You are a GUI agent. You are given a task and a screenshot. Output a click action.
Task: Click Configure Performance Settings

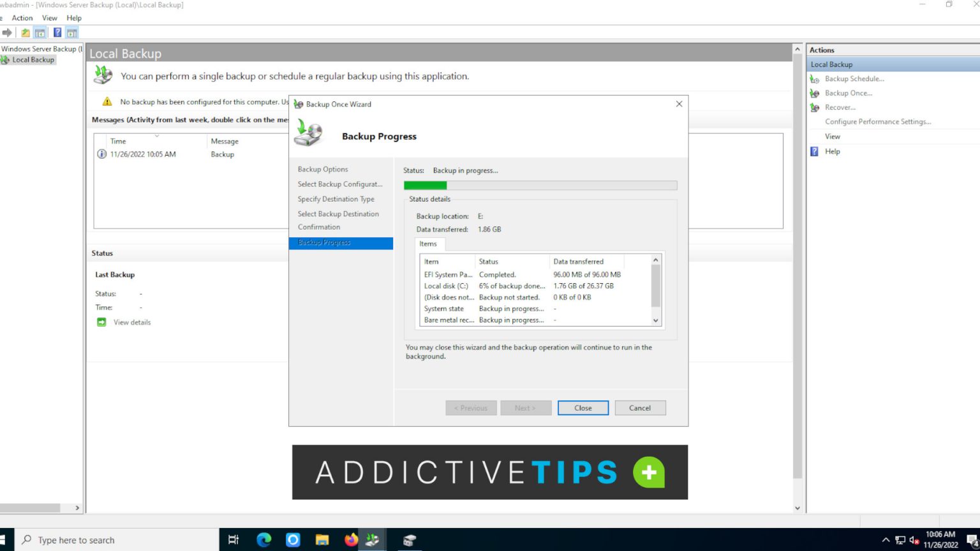(x=878, y=121)
